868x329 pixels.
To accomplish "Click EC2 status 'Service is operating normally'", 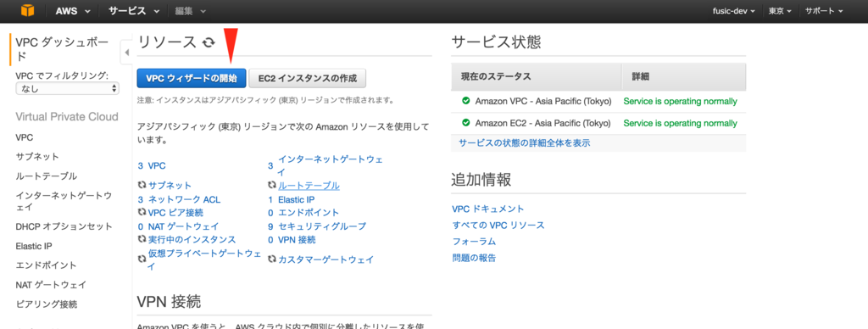I will click(x=681, y=123).
